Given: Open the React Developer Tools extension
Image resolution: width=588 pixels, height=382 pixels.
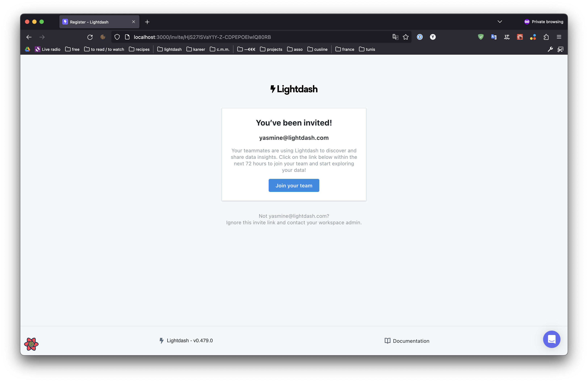Looking at the screenshot, I should tap(520, 37).
